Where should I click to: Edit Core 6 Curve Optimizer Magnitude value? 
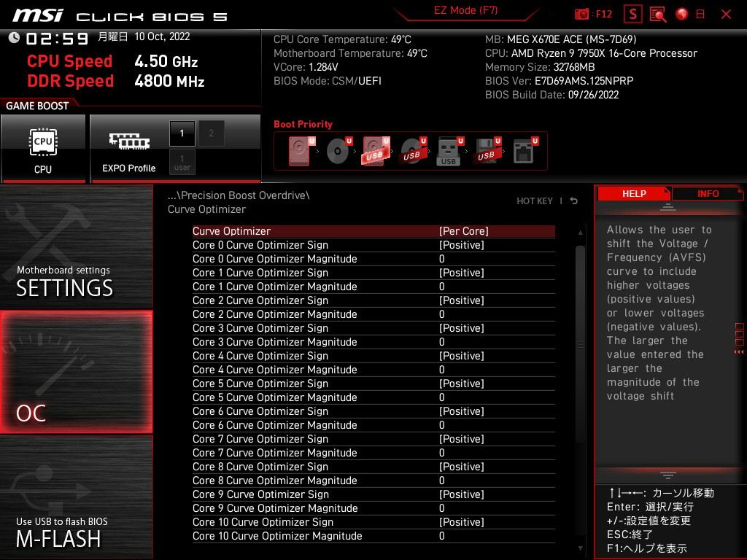[441, 425]
